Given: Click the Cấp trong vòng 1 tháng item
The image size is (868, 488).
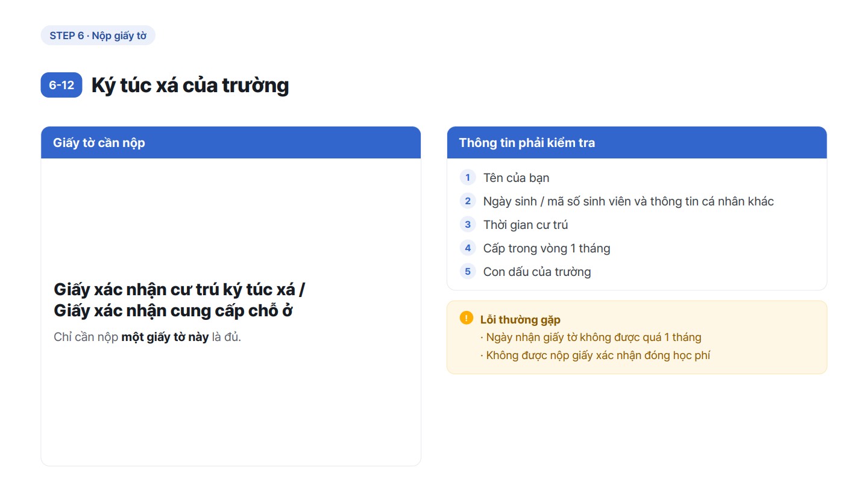Looking at the screenshot, I should pyautogui.click(x=547, y=248).
